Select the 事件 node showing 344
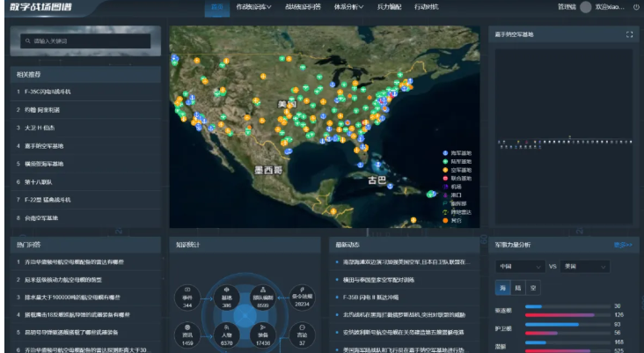Screen dimensions: 644x353 [x=187, y=298]
